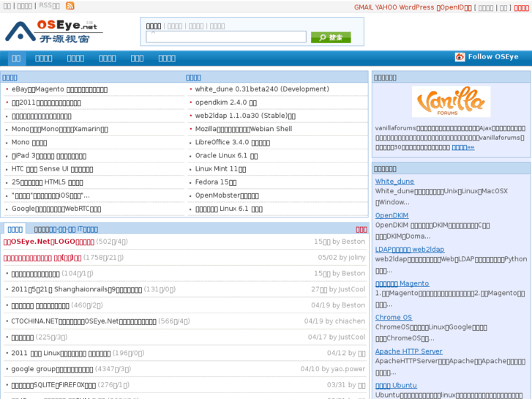532x399 pixels.
Task: Open the 25 HTML5 article link
Action: click(x=47, y=182)
